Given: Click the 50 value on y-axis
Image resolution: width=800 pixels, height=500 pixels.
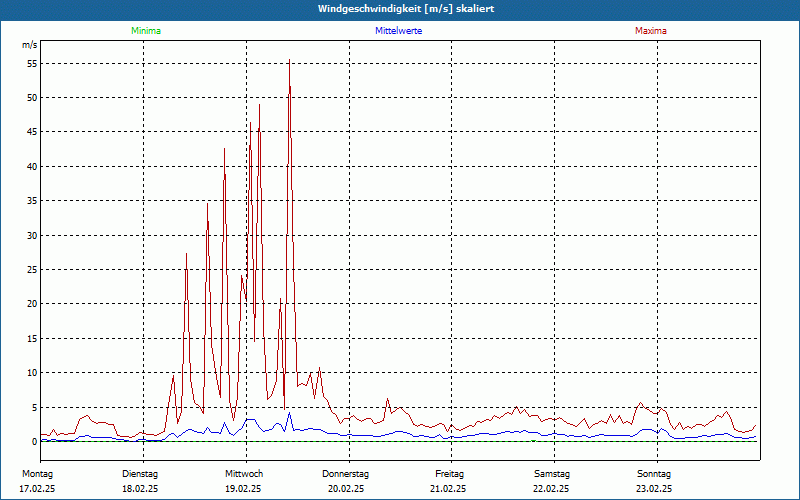Looking at the screenshot, I should pos(33,97).
